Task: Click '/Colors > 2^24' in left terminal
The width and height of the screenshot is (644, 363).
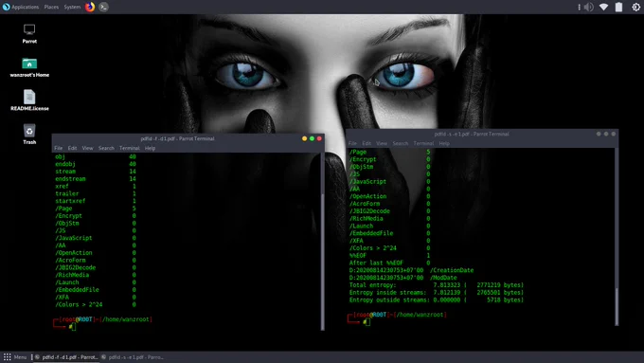Action: click(x=79, y=304)
